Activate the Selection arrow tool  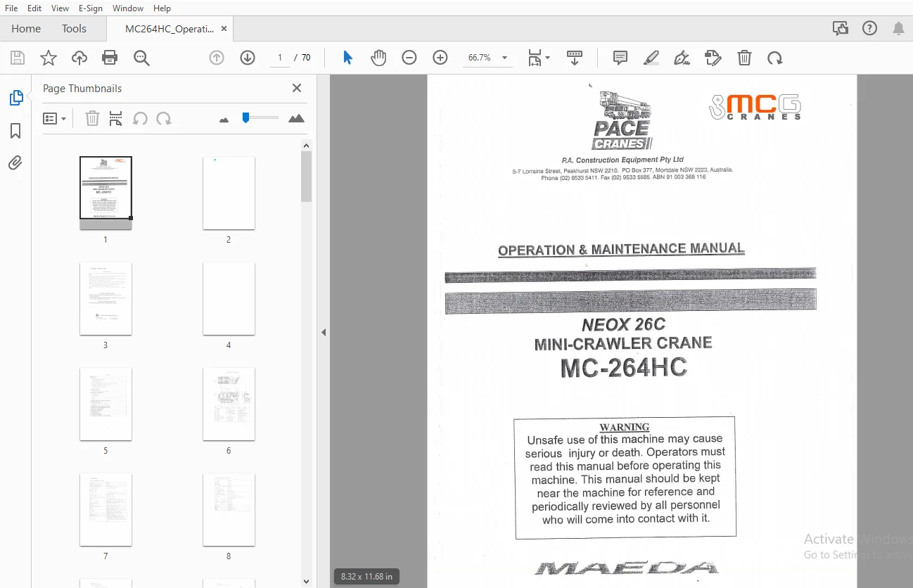point(347,58)
